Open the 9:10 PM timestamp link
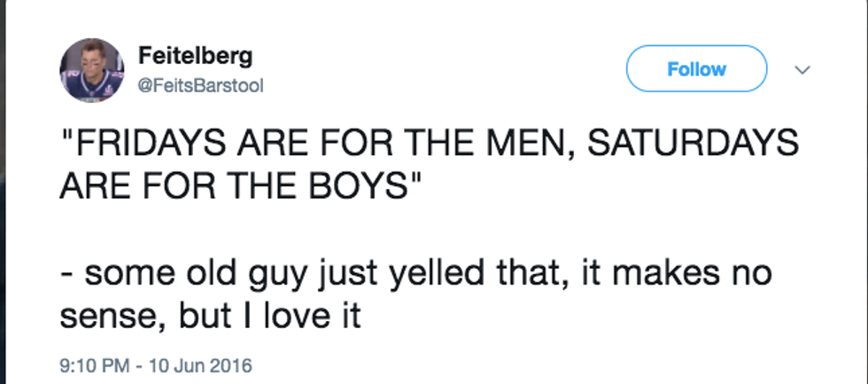 [x=90, y=364]
